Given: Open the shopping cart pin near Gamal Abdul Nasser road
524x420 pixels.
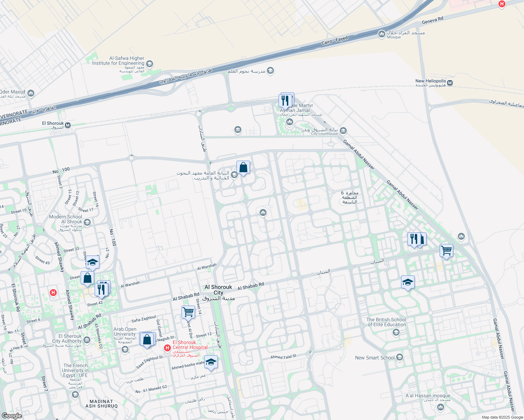Looking at the screenshot, I should click(x=446, y=251).
